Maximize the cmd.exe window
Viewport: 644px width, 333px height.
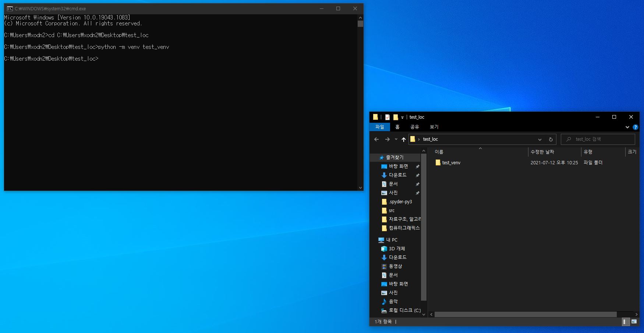(x=338, y=8)
